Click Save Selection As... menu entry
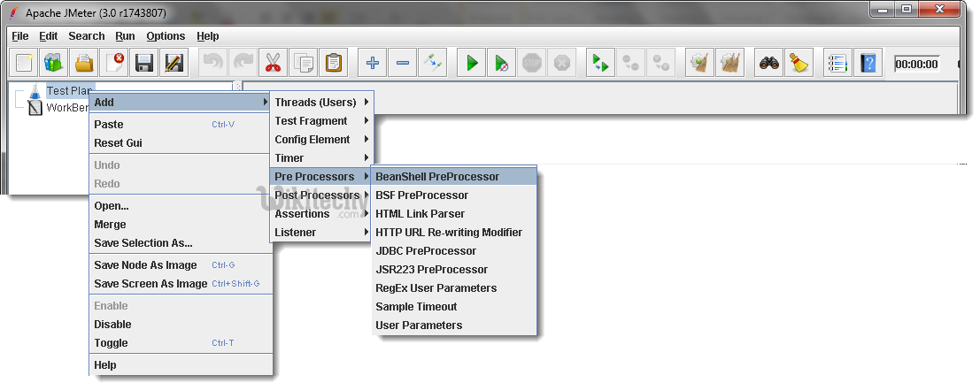The height and width of the screenshot is (383, 980). click(x=143, y=243)
